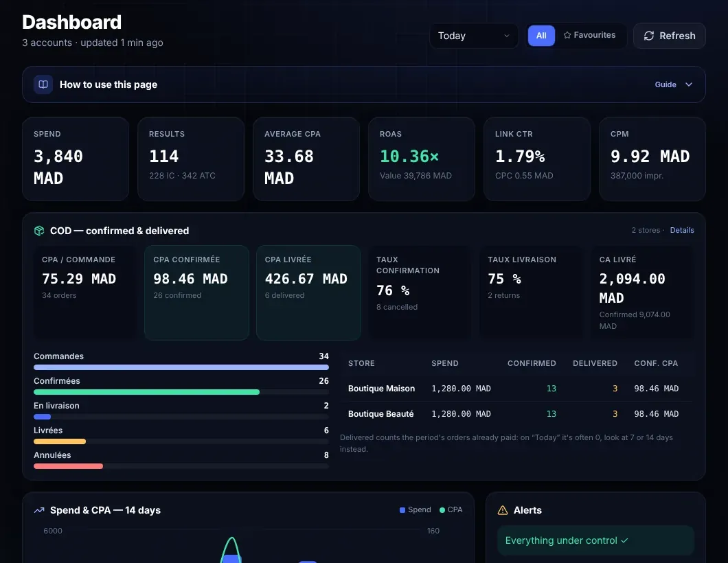728x563 pixels.
Task: Click the TAUX LIVRAISON 75 % tile
Action: tap(531, 292)
